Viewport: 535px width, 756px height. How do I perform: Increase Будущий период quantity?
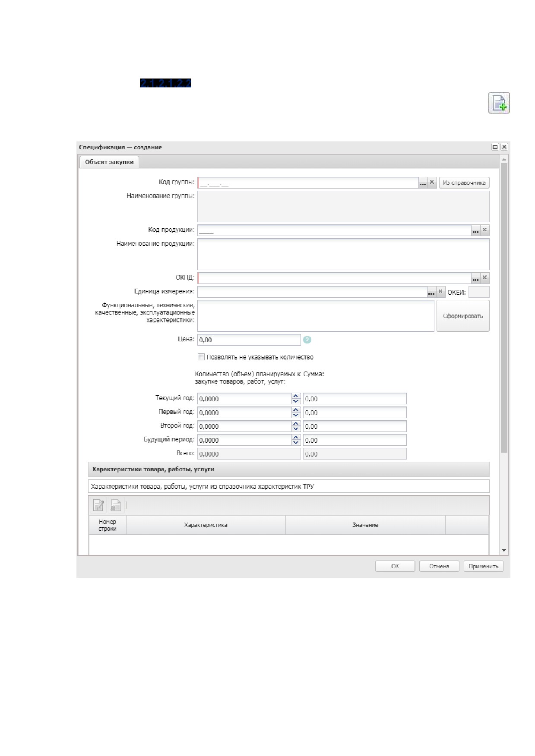296,437
